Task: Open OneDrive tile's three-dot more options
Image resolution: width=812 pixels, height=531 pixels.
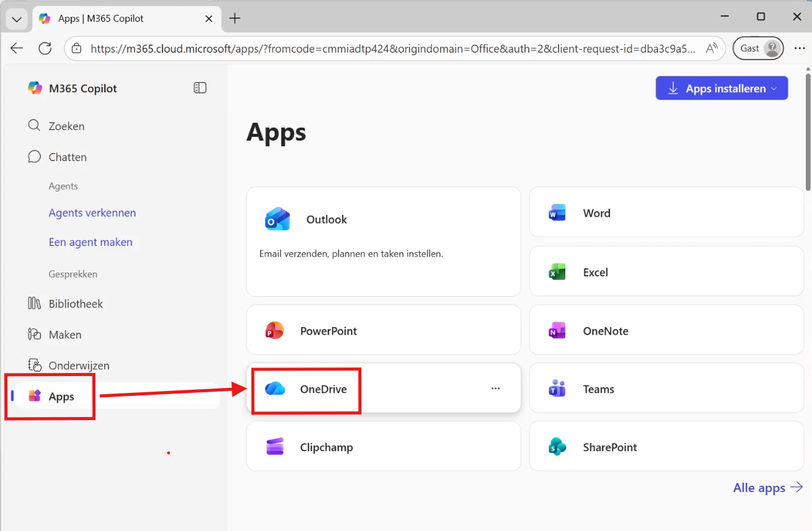Action: click(495, 388)
